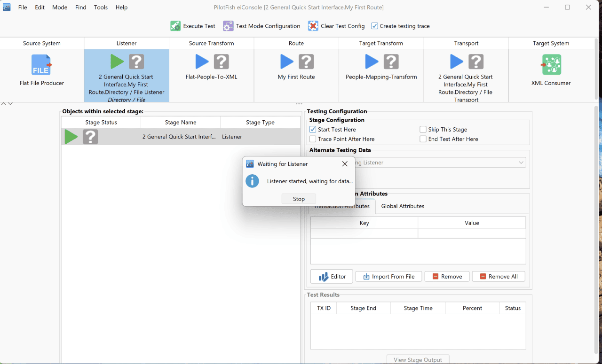Screen dimensions: 602x364
Task: Uncheck Create testing trace checkbox
Action: [x=374, y=26]
